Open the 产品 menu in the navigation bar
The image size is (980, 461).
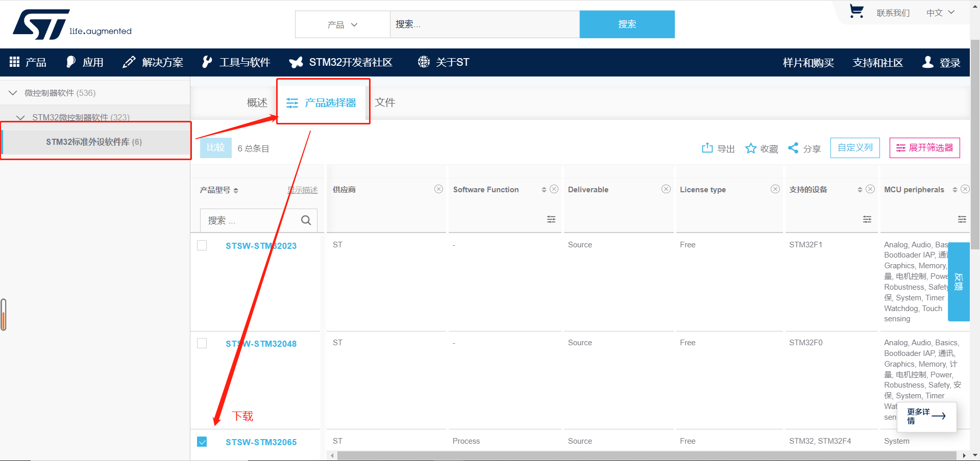pyautogui.click(x=28, y=62)
